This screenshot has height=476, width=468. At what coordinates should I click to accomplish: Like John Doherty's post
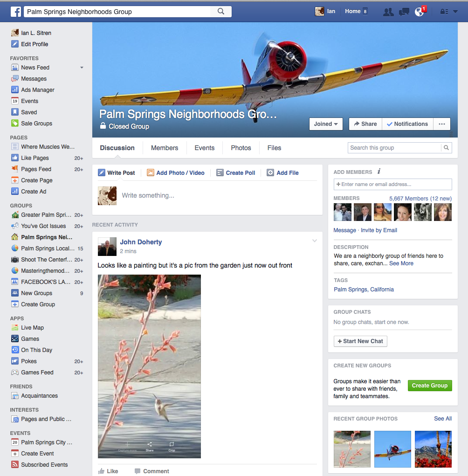(x=108, y=471)
